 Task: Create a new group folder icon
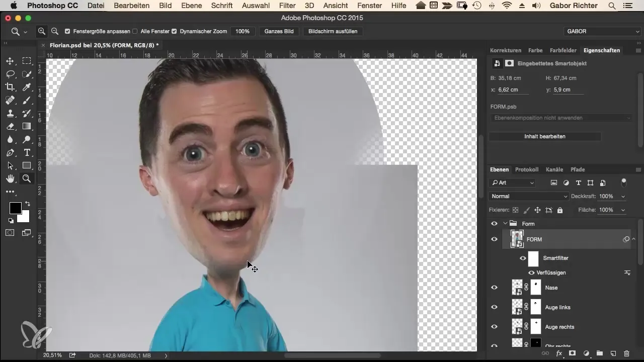[600, 353]
